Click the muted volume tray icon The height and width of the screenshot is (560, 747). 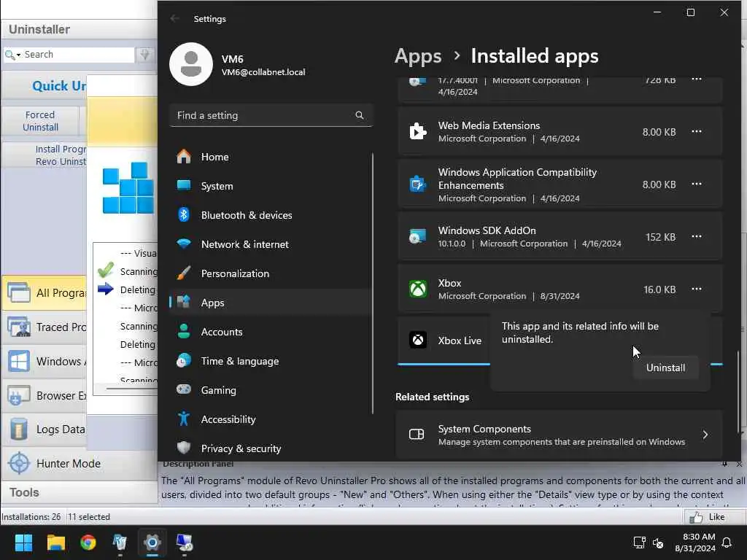[658, 542]
